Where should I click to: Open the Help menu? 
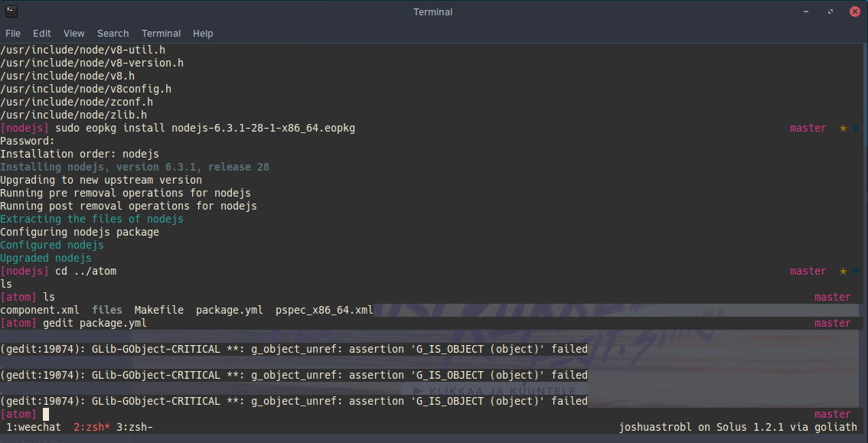click(x=203, y=33)
